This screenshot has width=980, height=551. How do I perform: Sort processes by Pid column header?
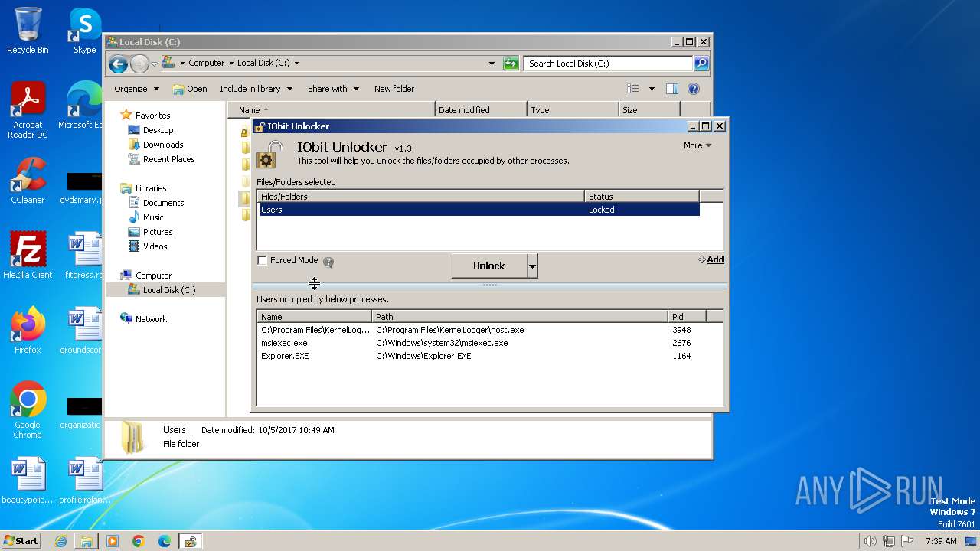click(x=687, y=316)
